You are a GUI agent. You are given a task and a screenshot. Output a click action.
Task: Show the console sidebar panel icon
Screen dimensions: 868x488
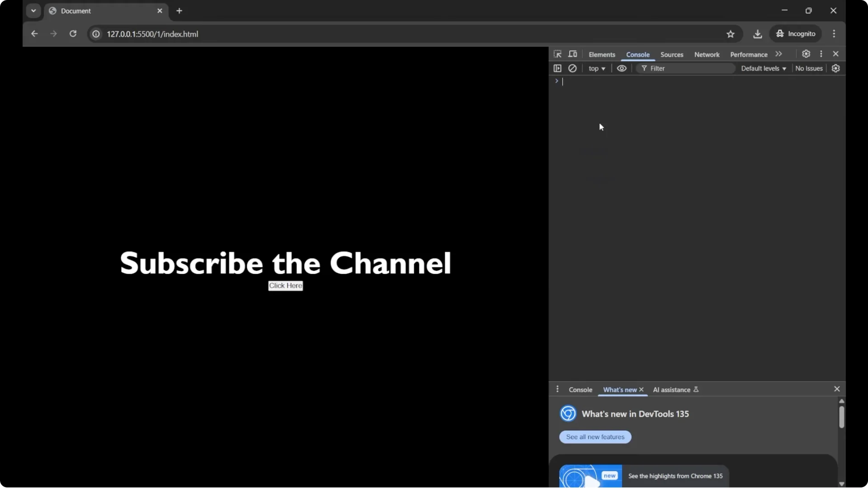tap(557, 68)
